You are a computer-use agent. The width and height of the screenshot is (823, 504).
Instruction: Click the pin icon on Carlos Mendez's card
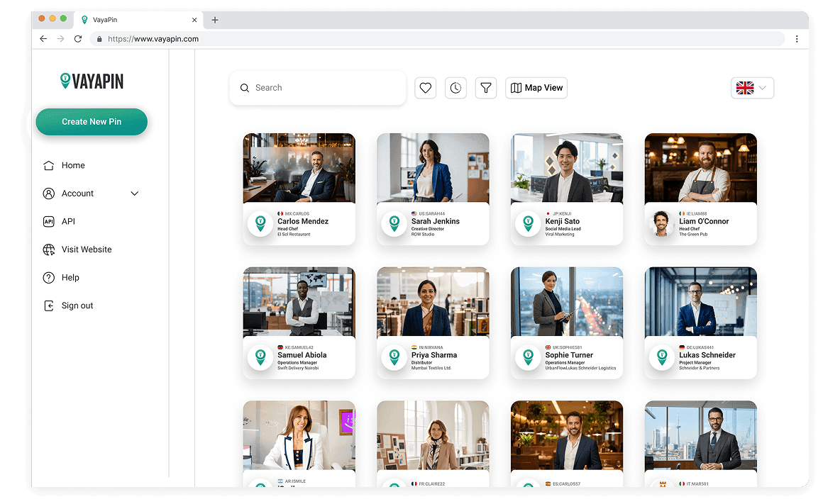coord(260,223)
